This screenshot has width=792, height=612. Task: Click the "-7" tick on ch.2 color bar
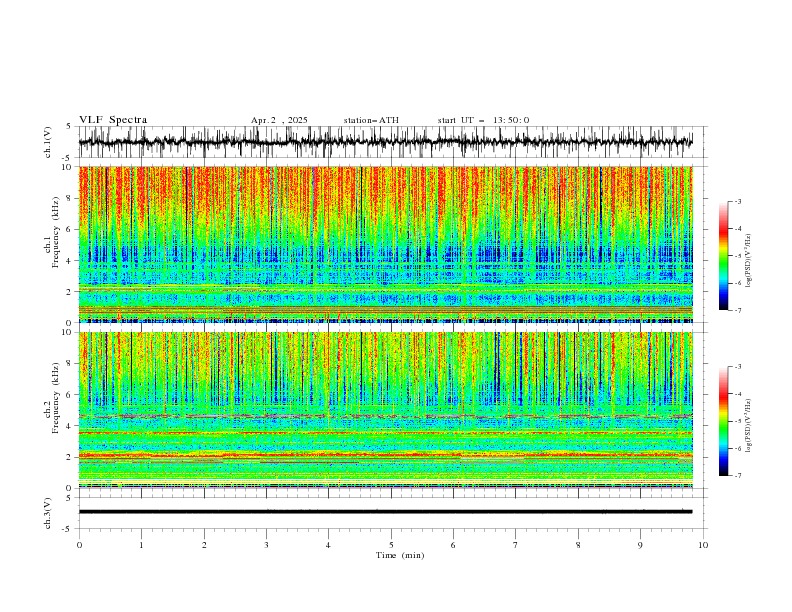coord(738,475)
